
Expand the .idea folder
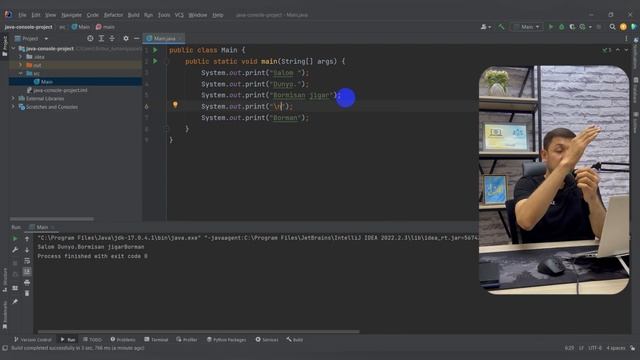pos(20,57)
